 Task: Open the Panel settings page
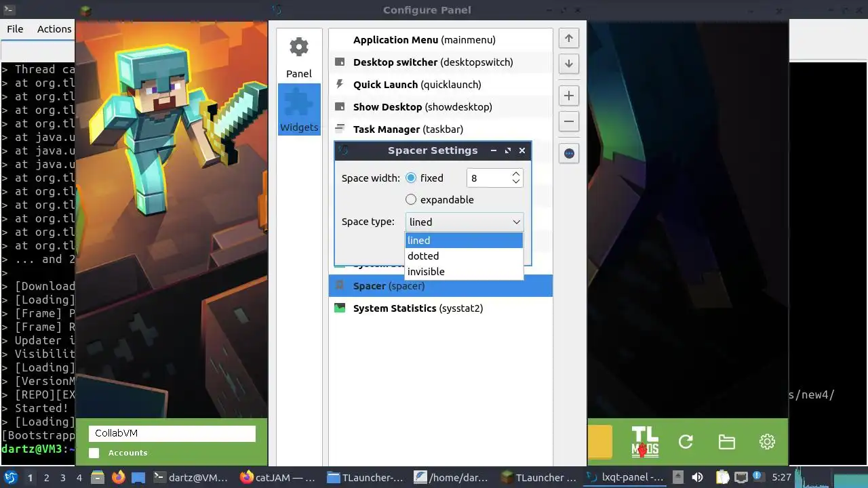(299, 58)
